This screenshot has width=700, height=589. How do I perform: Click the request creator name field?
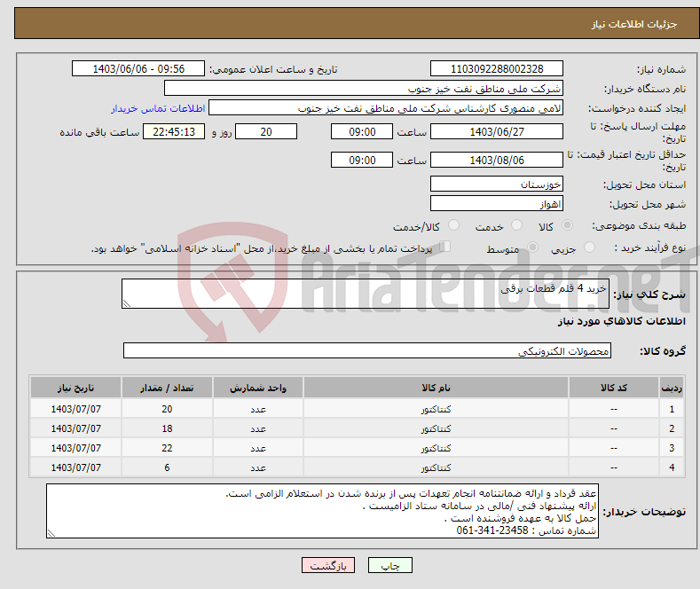(x=386, y=108)
